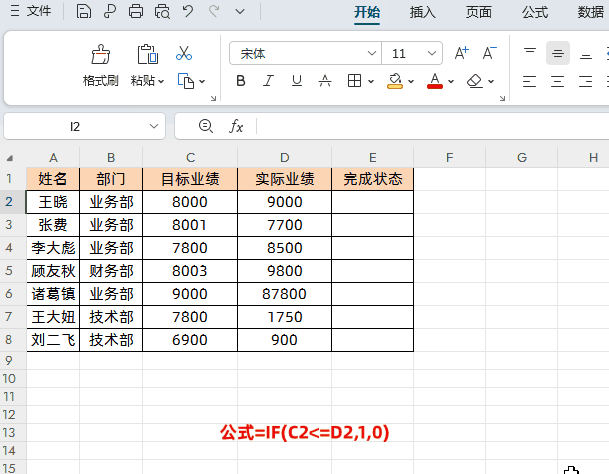The width and height of the screenshot is (609, 474).
Task: Select cell containing 87800
Action: point(284,294)
